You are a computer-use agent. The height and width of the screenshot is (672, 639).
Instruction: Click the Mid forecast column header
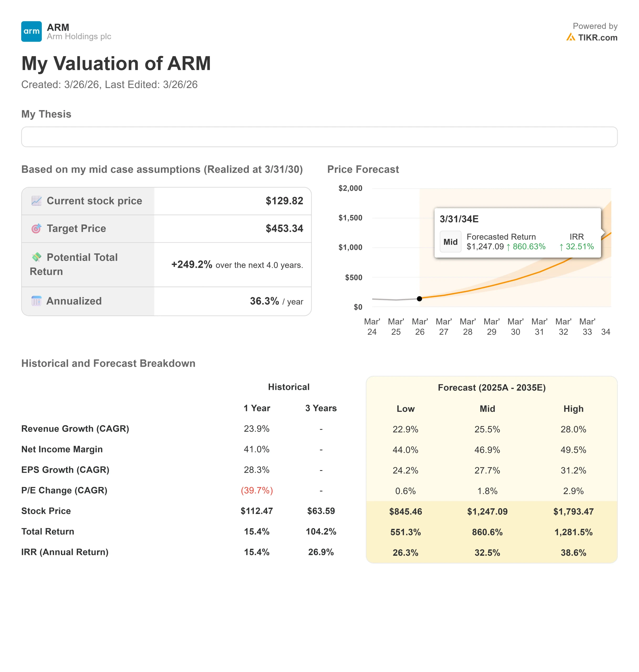pos(487,408)
